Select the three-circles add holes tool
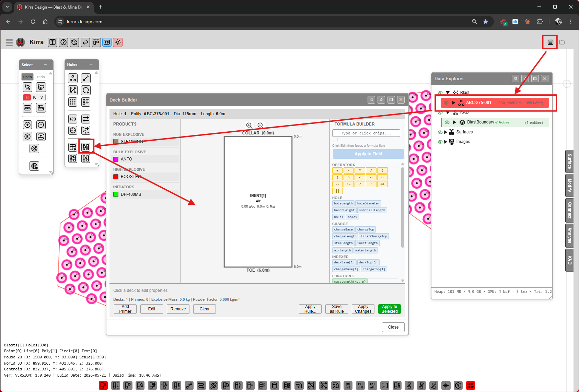This screenshot has width=579, height=392. pyautogui.click(x=73, y=79)
